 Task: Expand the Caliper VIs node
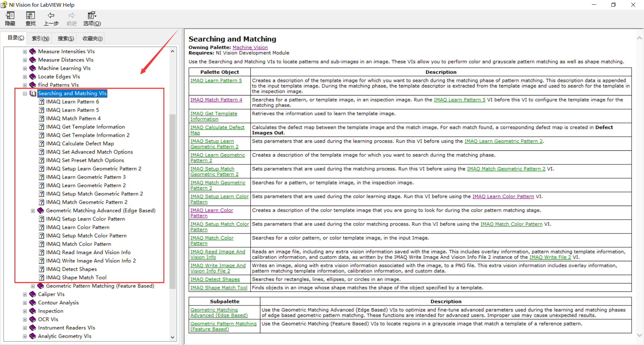coord(25,295)
